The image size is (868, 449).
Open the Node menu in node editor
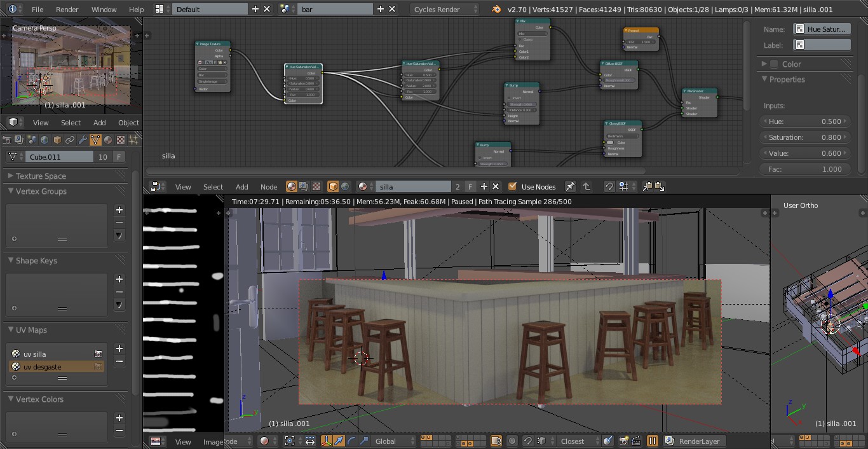(x=269, y=186)
